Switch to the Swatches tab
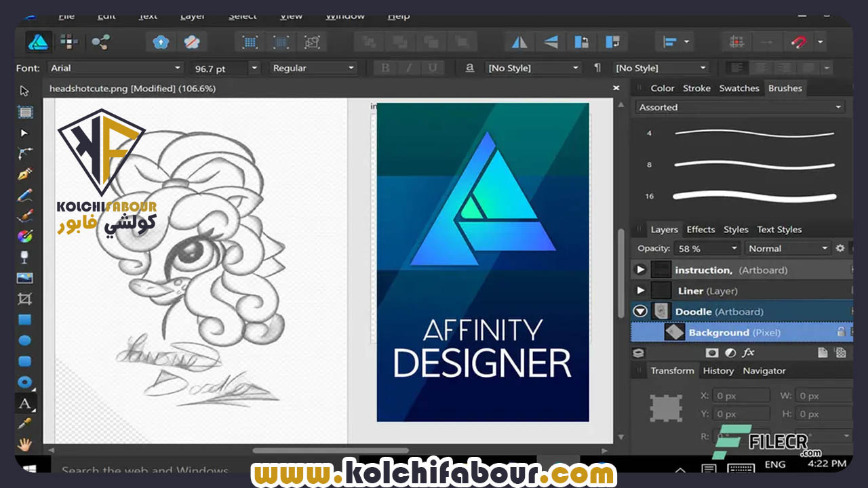 [x=739, y=88]
